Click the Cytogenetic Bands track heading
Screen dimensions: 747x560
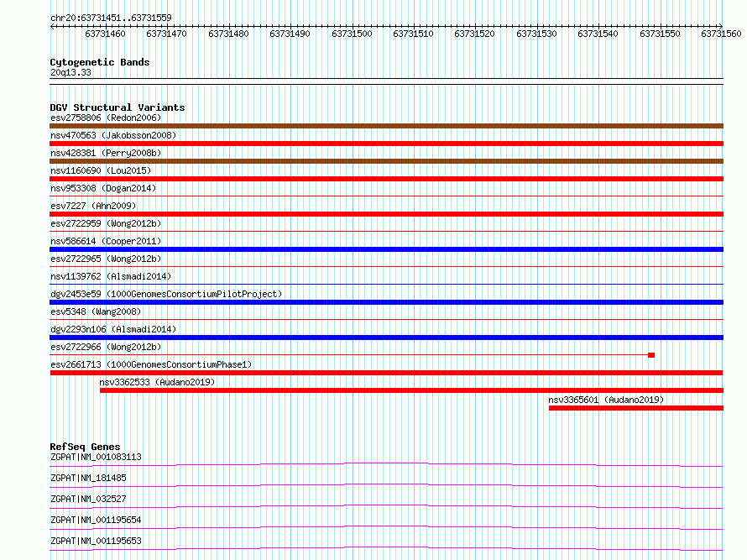pyautogui.click(x=100, y=62)
